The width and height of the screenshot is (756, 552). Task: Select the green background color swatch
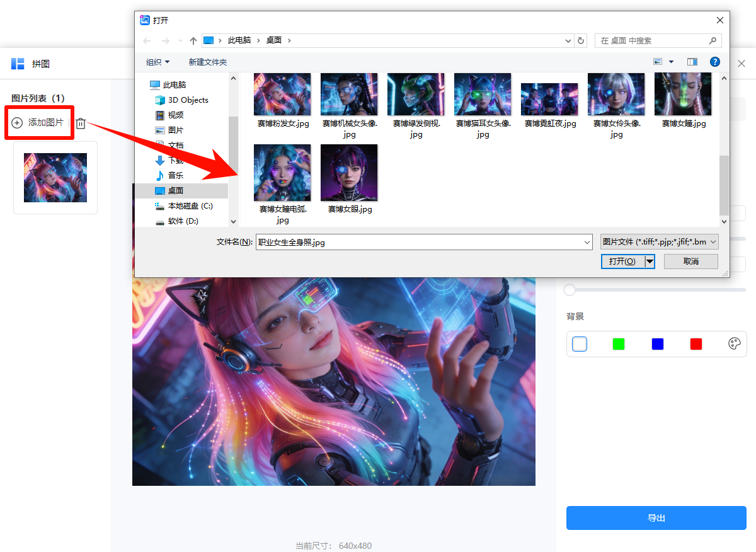[618, 343]
